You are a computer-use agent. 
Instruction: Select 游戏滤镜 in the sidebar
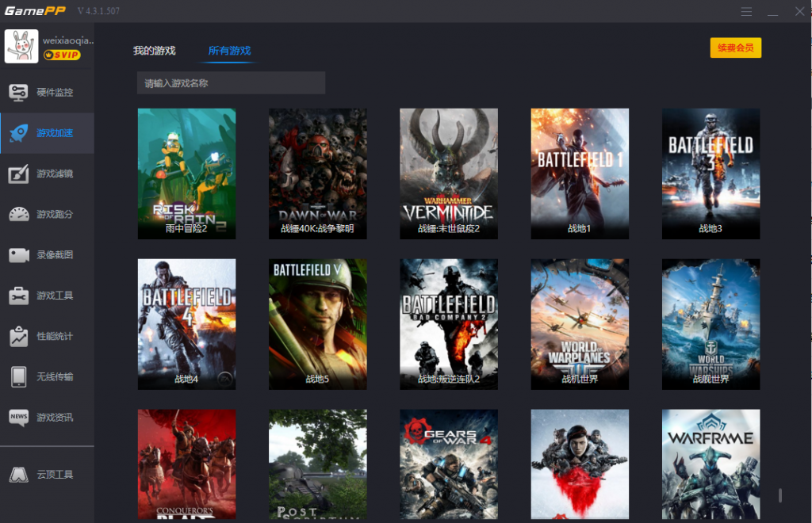pyautogui.click(x=55, y=174)
